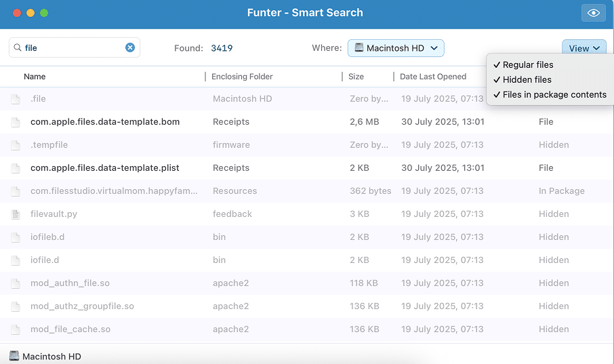614x364 pixels.
Task: Open the View dropdown menu
Action: pos(584,48)
